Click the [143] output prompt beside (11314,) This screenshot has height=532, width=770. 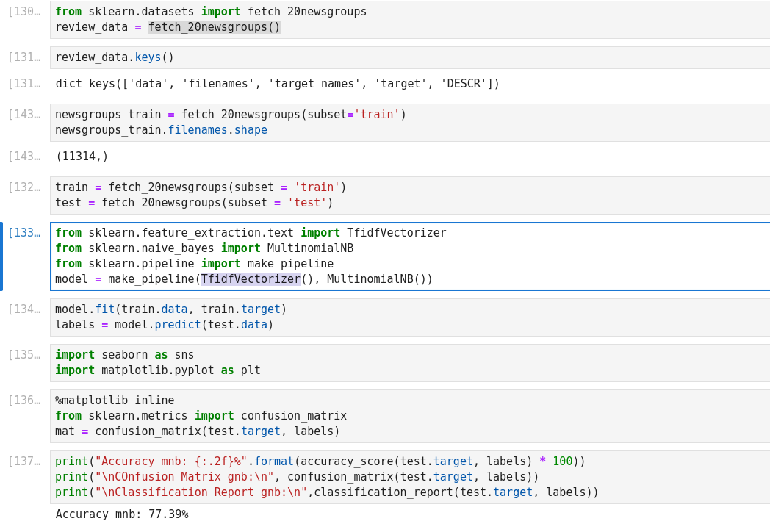click(24, 157)
